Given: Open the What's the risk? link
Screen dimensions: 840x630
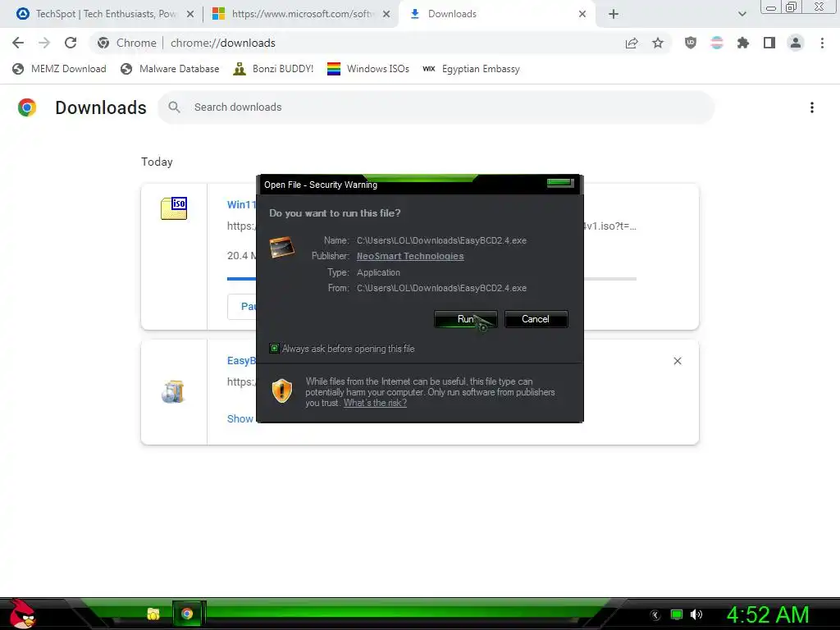Looking at the screenshot, I should [375, 403].
